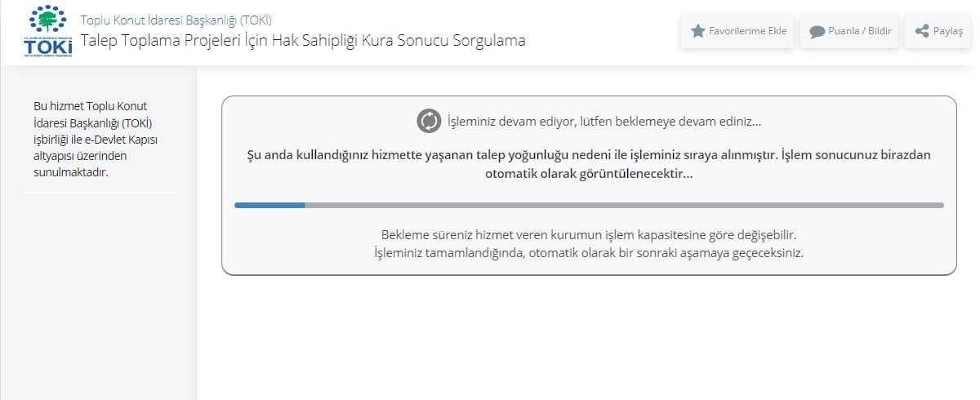The width and height of the screenshot is (980, 400).
Task: Click the star icon for favorites
Action: (x=697, y=31)
